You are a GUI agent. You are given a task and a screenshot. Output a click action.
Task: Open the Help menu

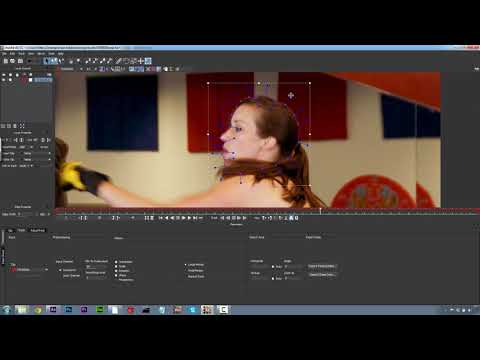[61, 54]
